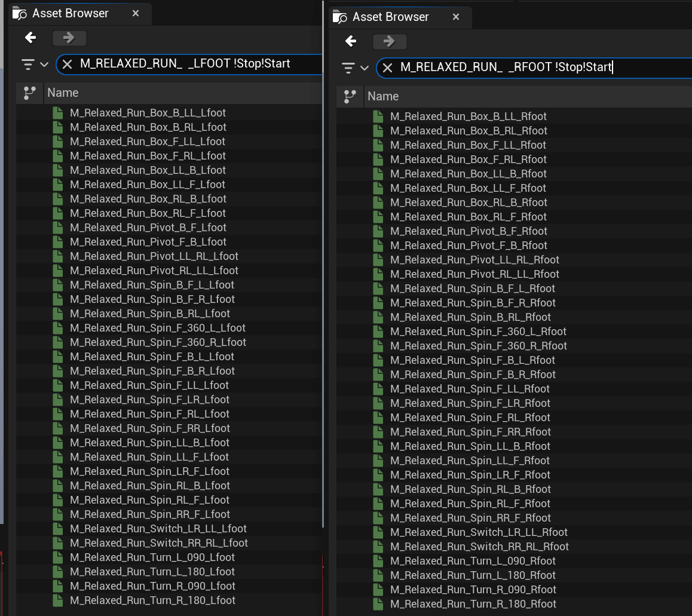Select M_Relaxed_Run_Spin_RR_F_Rfoot
692x616 pixels.
coord(470,518)
